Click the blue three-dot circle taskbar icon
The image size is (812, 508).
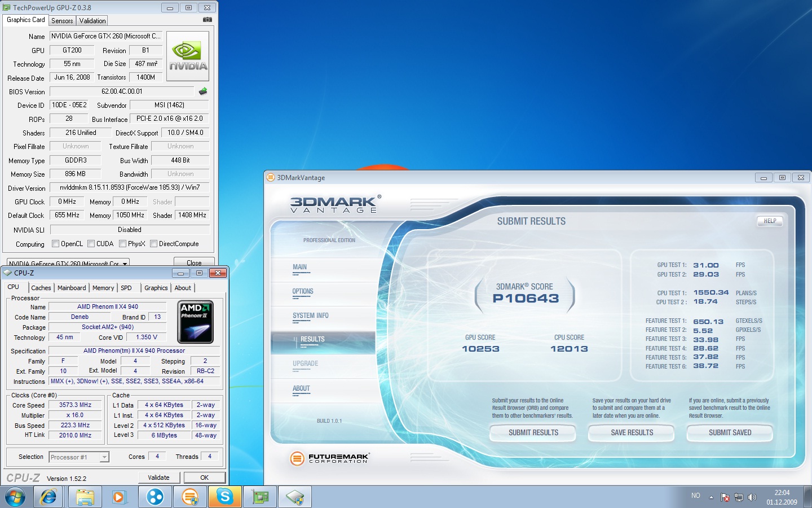(x=155, y=497)
